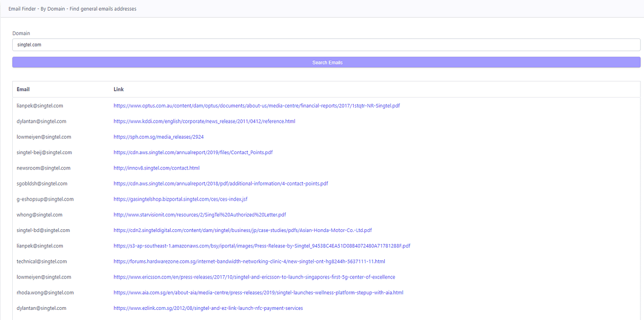Screen dimensions: 644x320
Task: Focus the Domain input field containing singtel.com
Action: pyautogui.click(x=326, y=45)
